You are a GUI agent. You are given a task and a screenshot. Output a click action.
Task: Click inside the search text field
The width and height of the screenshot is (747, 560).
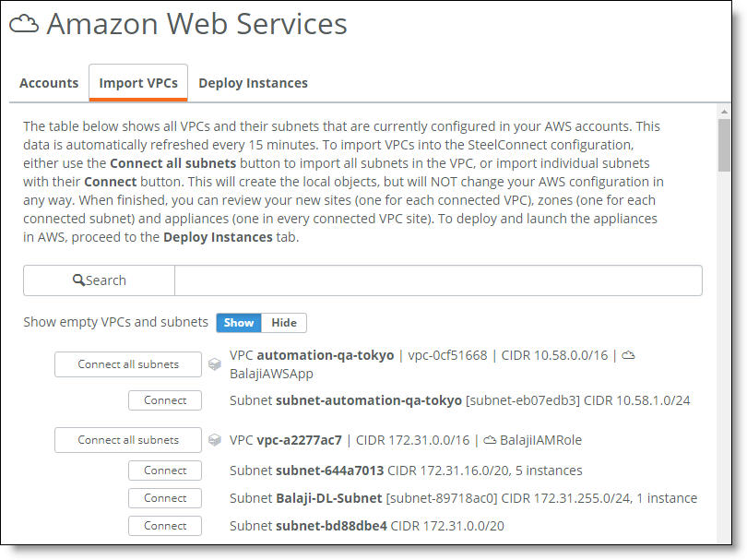[438, 280]
